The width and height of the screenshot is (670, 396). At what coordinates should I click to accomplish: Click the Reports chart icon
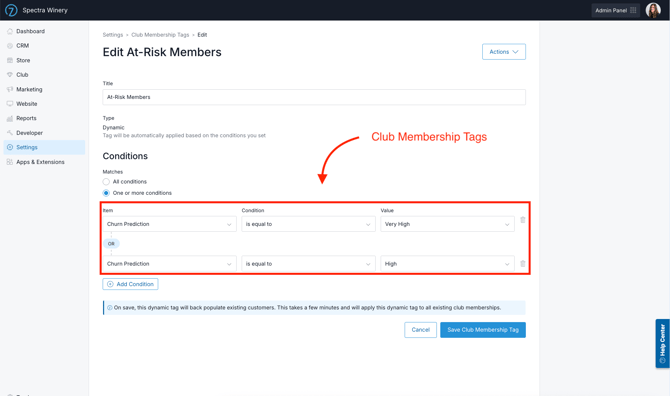coord(10,118)
